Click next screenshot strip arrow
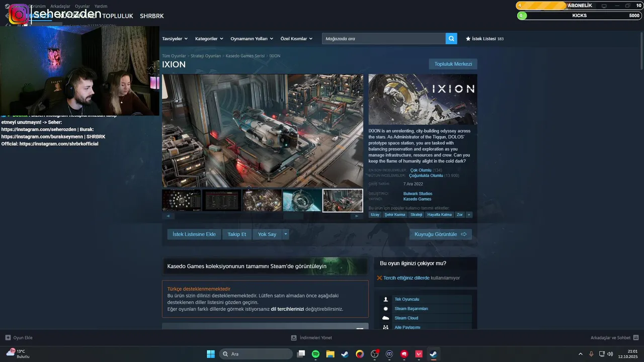 tap(357, 216)
